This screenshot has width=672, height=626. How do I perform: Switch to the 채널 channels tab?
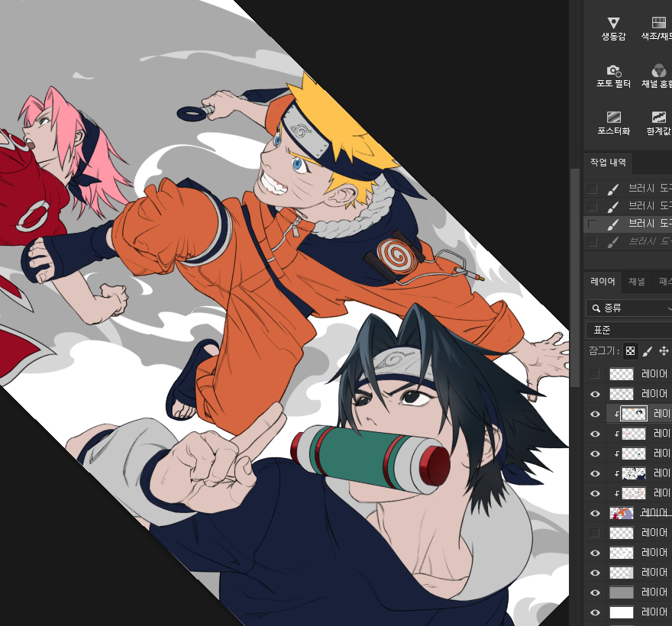point(636,282)
